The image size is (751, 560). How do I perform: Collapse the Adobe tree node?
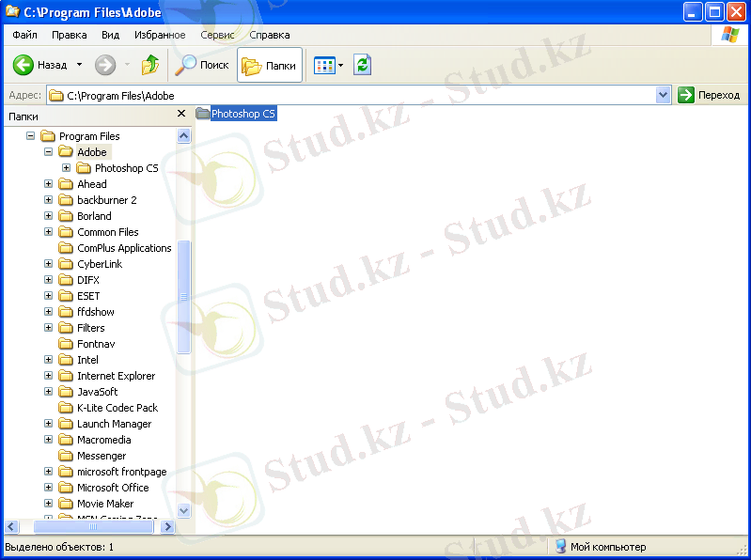(48, 151)
